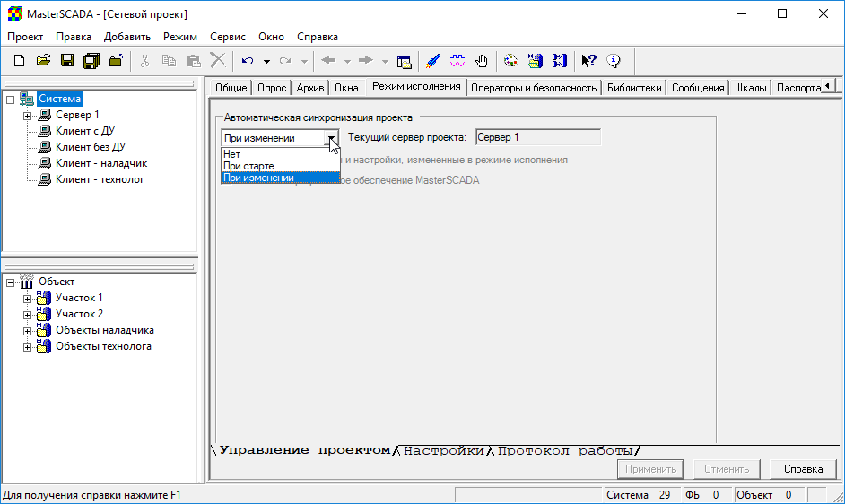Activate the What's This help pointer icon
845x504 pixels.
[588, 61]
